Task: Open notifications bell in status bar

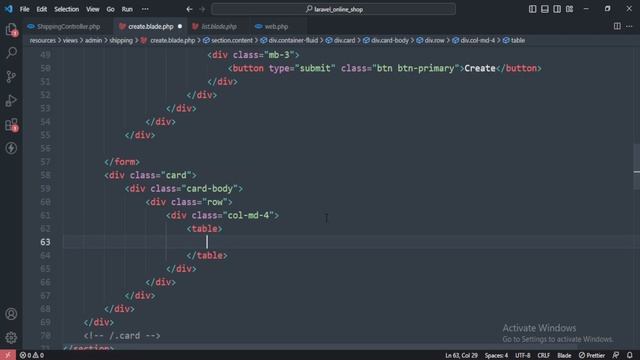Action: 629,356
